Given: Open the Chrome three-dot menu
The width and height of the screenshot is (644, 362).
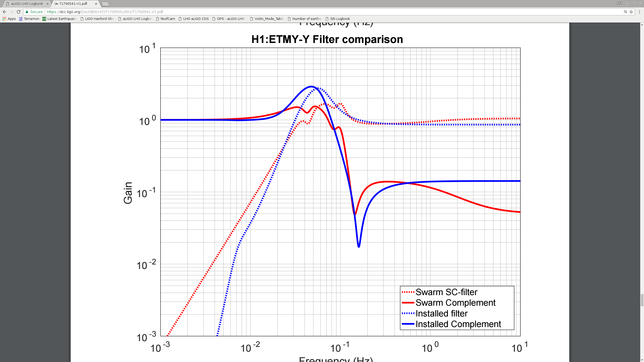Looking at the screenshot, I should (x=639, y=12).
